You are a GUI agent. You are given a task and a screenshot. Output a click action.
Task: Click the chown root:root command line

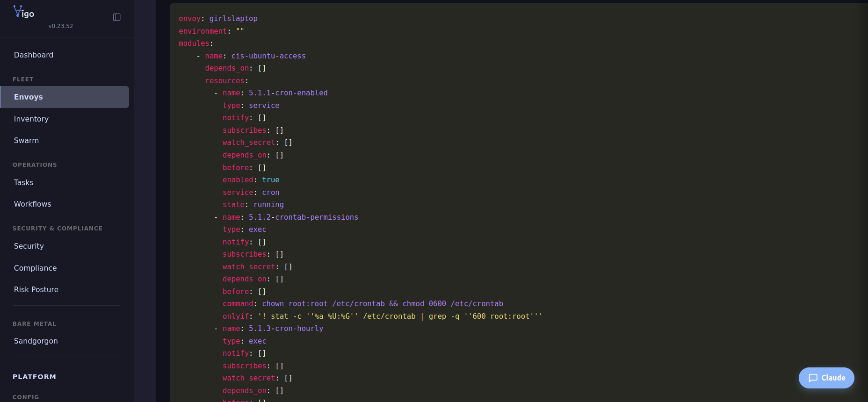pos(363,304)
